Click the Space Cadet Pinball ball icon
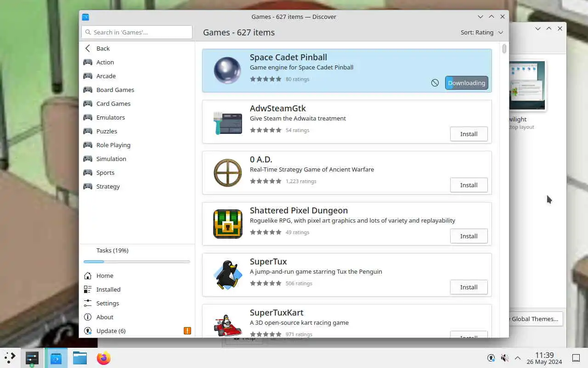Image resolution: width=588 pixels, height=368 pixels. pyautogui.click(x=227, y=70)
